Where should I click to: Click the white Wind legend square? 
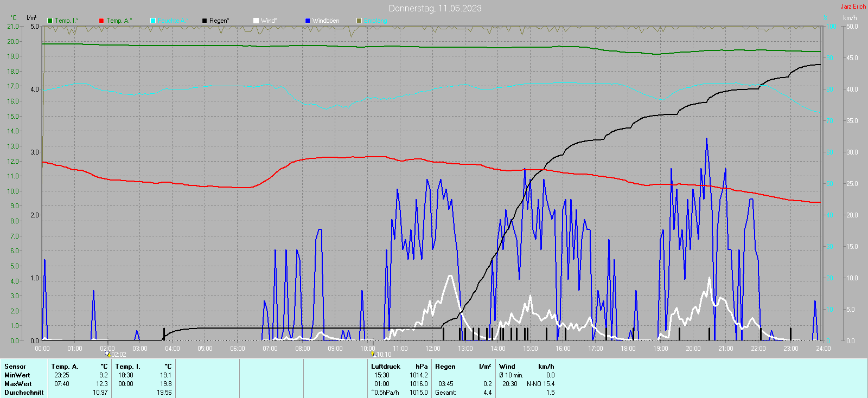[256, 21]
